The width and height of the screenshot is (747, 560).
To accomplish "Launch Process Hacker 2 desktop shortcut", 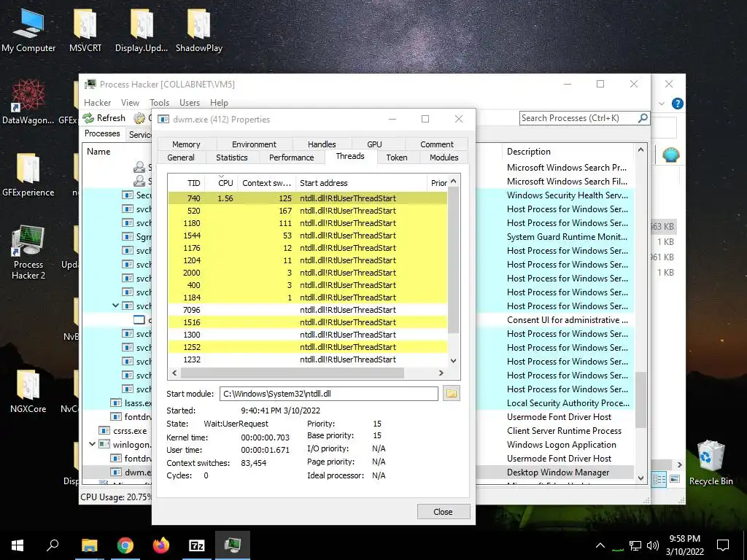I will click(x=28, y=252).
